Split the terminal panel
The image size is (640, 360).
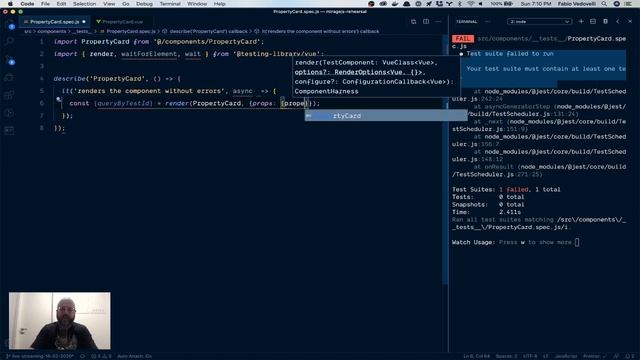click(593, 21)
